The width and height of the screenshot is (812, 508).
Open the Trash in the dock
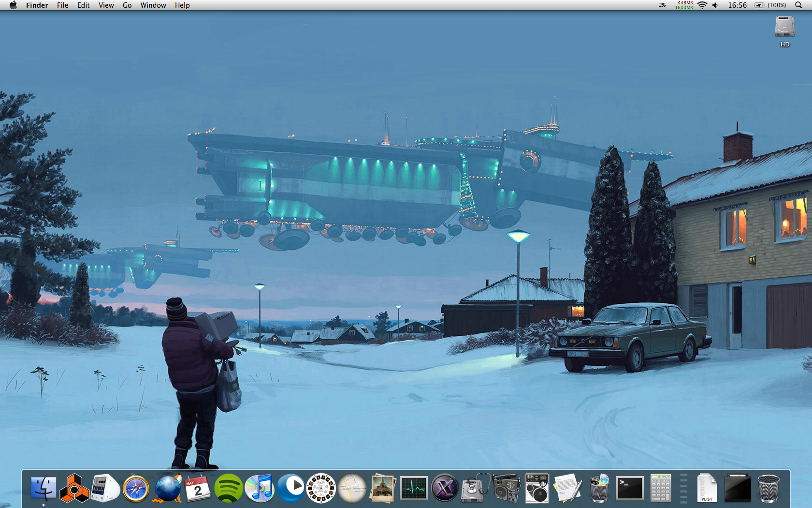[768, 488]
